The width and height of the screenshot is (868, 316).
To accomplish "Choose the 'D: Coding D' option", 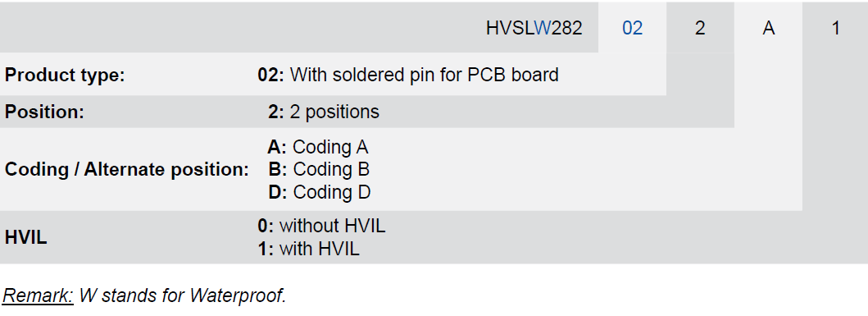I will [x=320, y=192].
